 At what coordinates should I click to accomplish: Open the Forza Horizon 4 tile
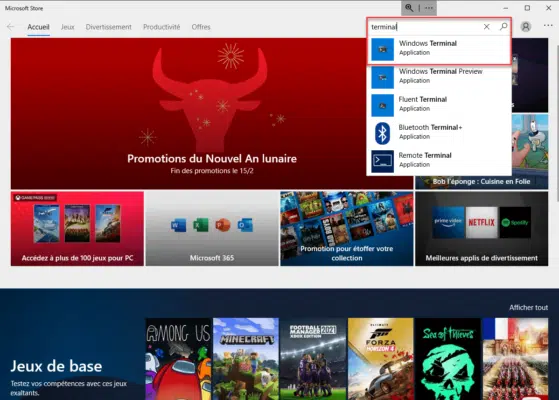[380, 359]
